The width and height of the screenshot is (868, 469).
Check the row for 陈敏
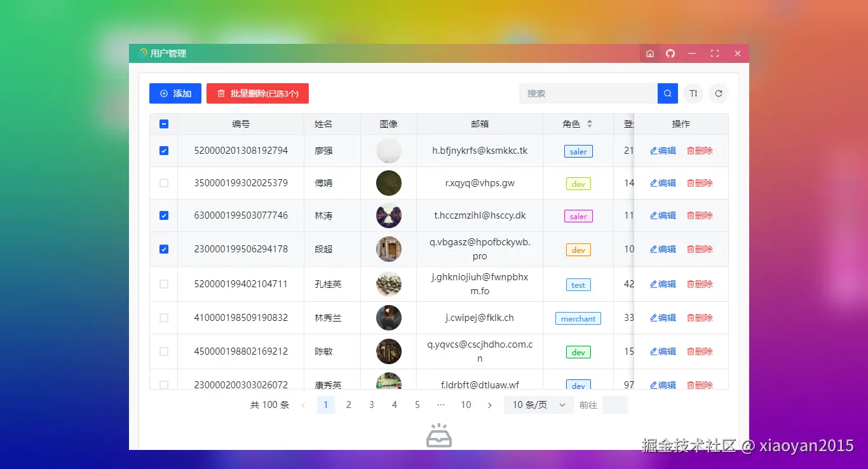point(164,351)
